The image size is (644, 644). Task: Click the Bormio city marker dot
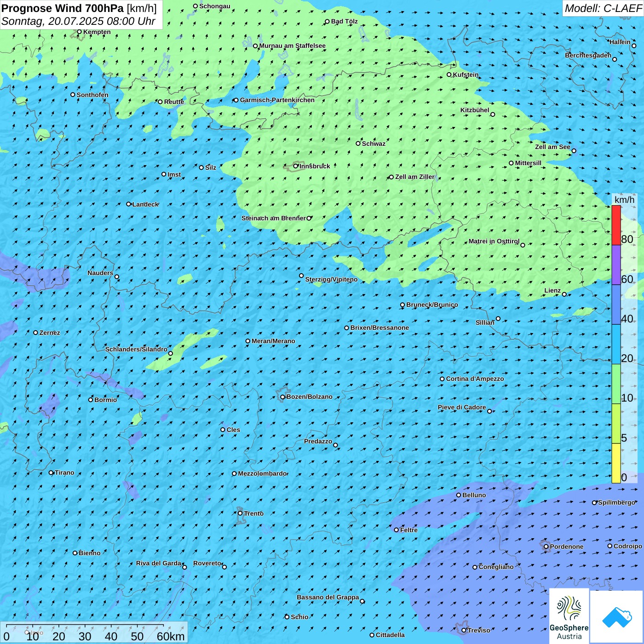[91, 400]
